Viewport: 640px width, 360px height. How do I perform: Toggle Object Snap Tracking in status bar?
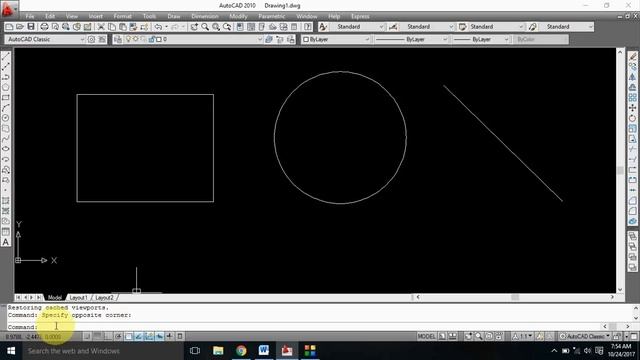coord(139,336)
